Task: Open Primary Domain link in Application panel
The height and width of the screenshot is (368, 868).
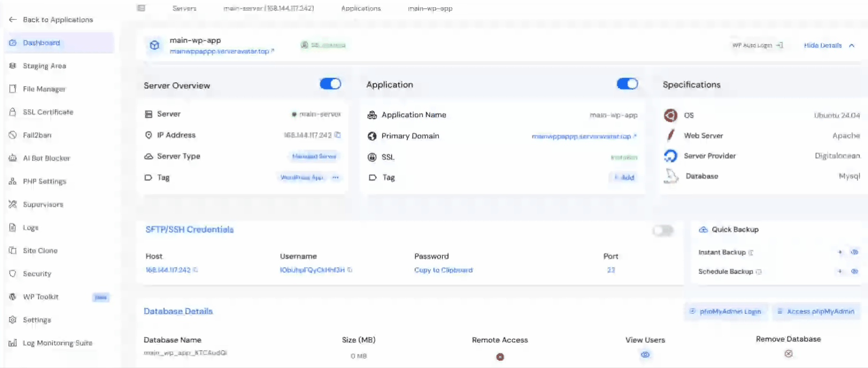Action: (584, 137)
